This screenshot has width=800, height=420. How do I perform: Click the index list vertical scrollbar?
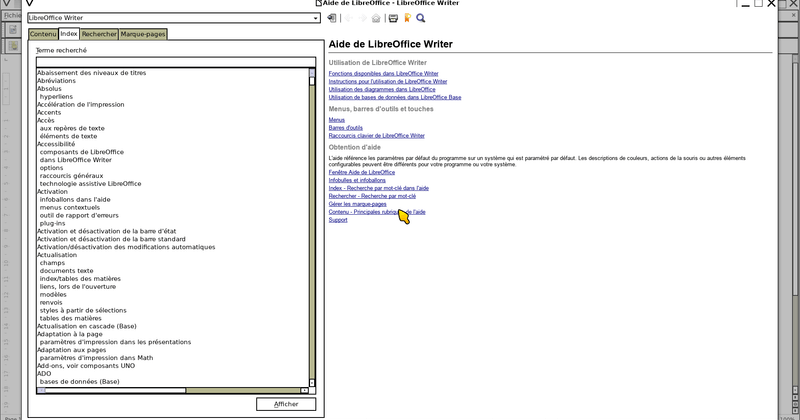tap(312, 228)
